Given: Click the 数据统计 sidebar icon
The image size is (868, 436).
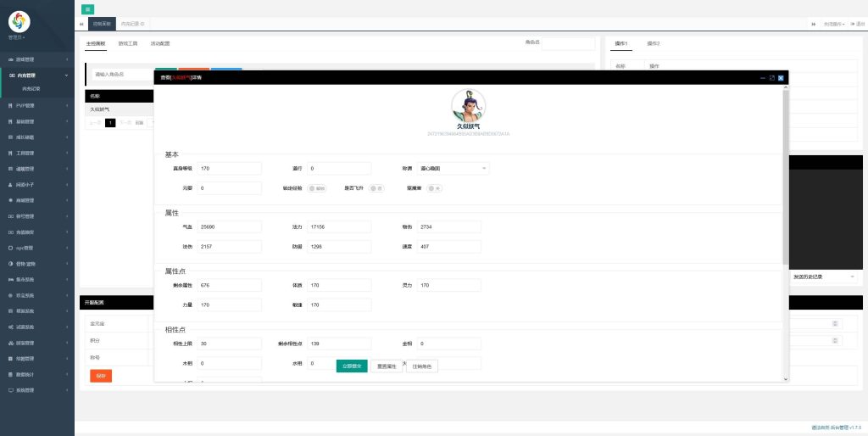Looking at the screenshot, I should click(10, 374).
